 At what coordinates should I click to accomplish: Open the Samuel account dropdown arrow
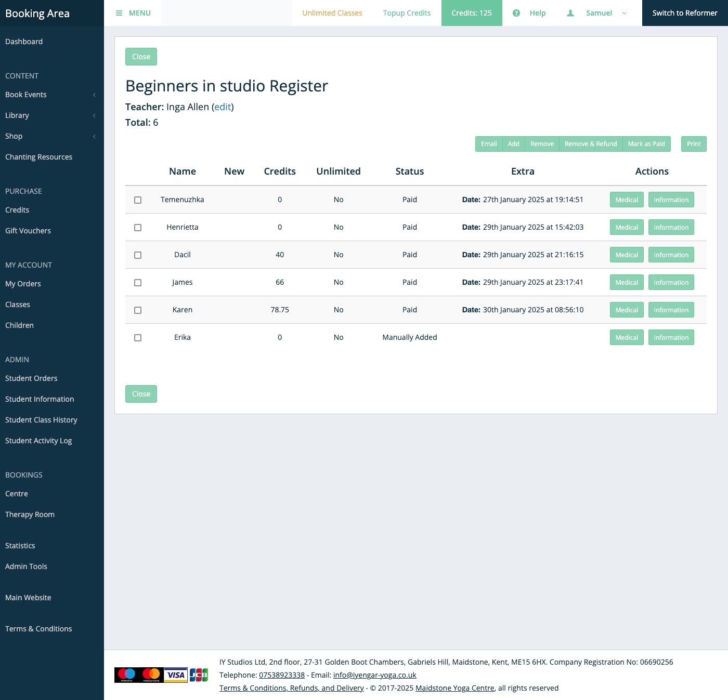click(x=624, y=13)
